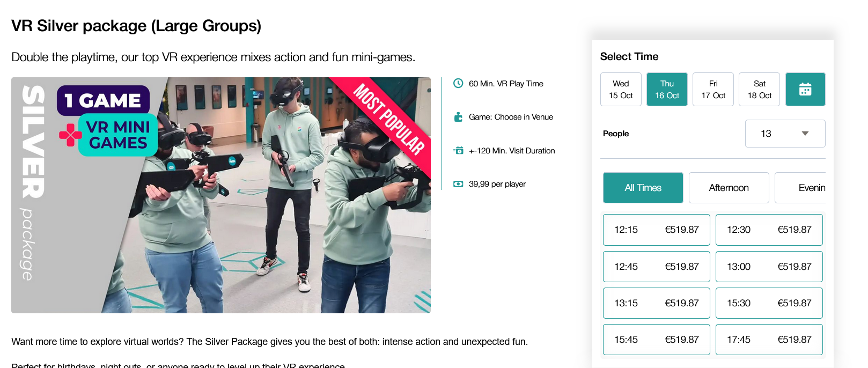The width and height of the screenshot is (868, 368).
Task: Select Thu 16 Oct date
Action: point(667,89)
